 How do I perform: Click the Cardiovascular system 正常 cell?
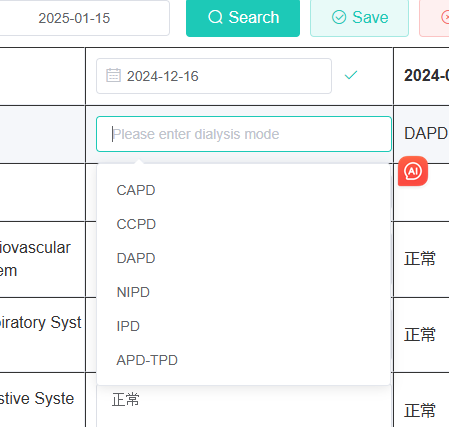pyautogui.click(x=420, y=259)
